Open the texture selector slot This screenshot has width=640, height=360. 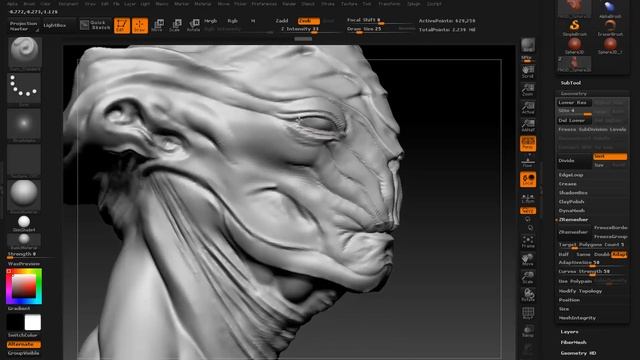coord(24,160)
